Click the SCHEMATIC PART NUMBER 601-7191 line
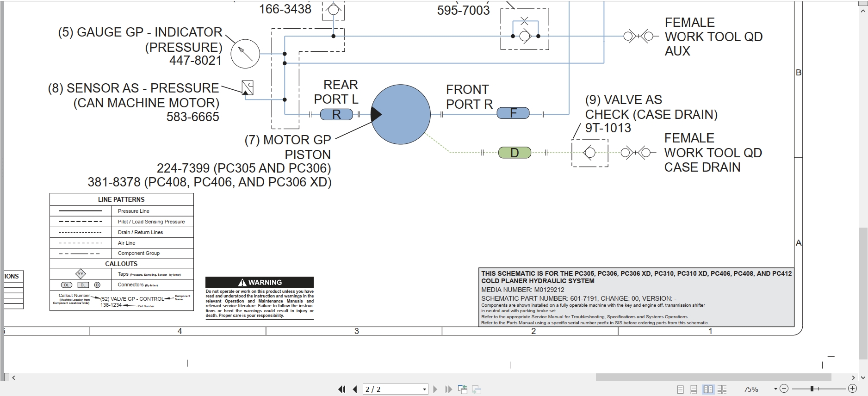The height and width of the screenshot is (396, 868). pyautogui.click(x=579, y=298)
